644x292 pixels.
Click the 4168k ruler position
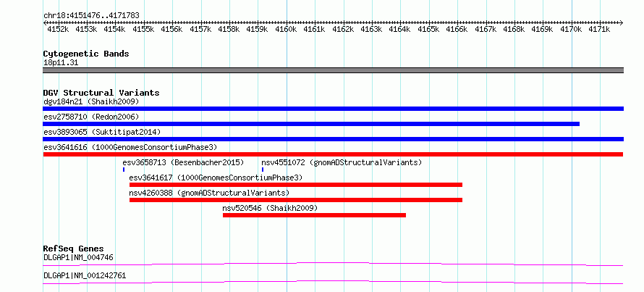[514, 29]
